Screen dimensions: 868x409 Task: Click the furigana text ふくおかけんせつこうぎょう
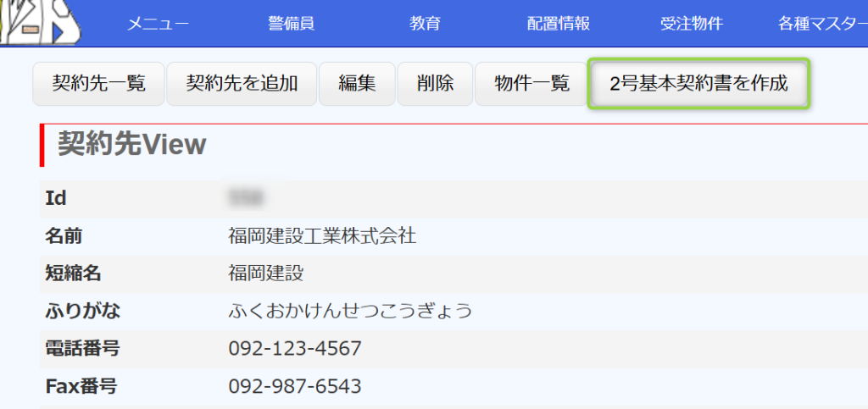[350, 311]
